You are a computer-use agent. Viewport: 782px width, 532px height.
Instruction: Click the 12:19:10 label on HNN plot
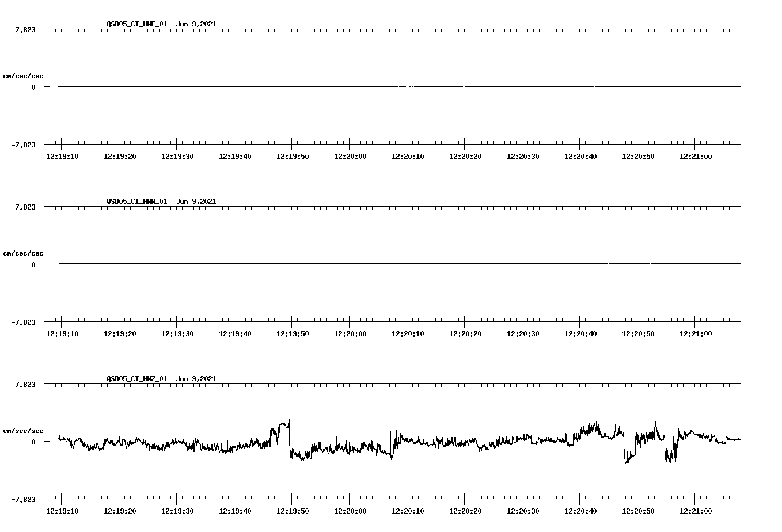point(62,334)
